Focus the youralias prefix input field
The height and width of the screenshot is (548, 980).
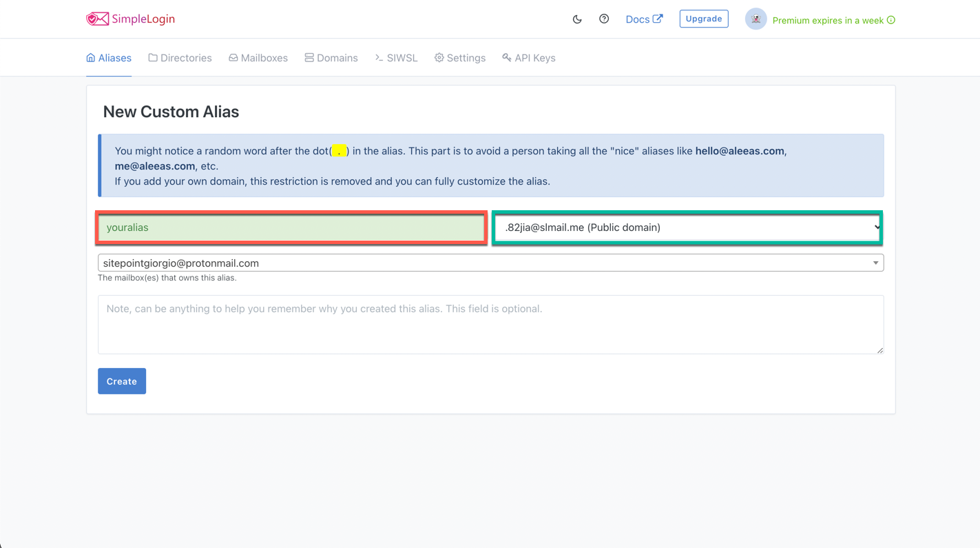pos(291,227)
